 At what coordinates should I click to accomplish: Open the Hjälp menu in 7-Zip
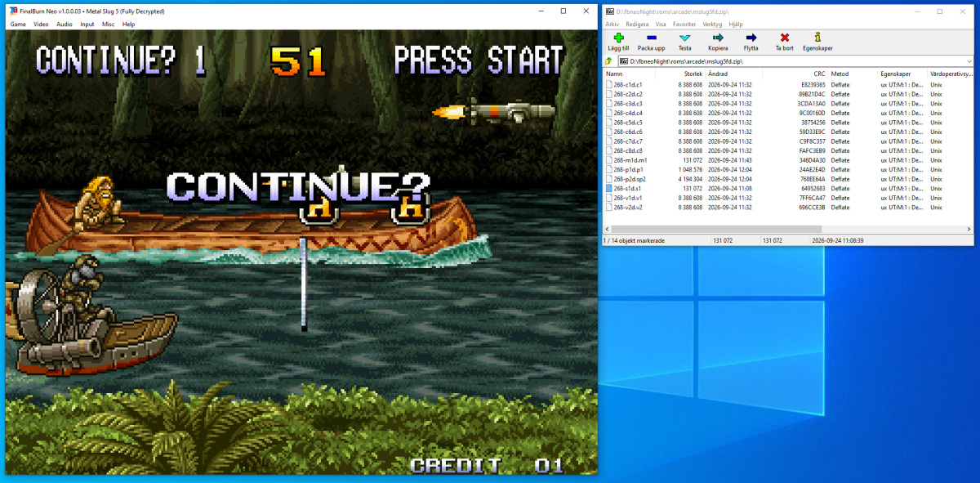click(735, 25)
